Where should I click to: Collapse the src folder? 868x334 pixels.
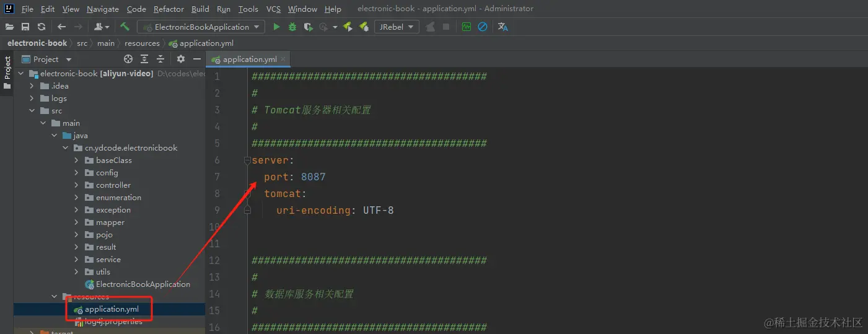32,111
